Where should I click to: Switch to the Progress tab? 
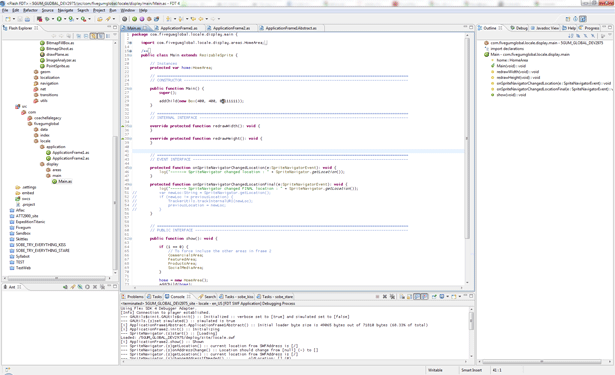pyautogui.click(x=589, y=28)
